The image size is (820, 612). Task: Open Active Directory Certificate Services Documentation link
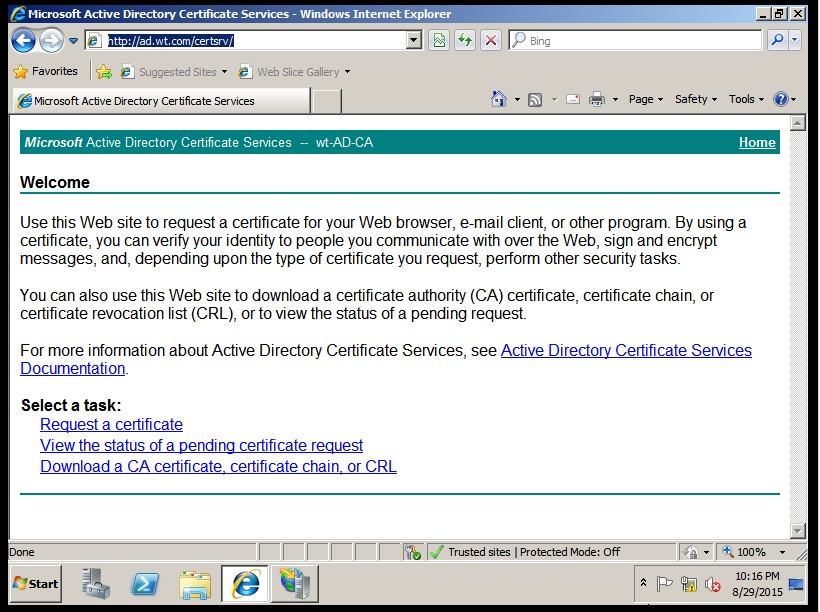tap(626, 350)
